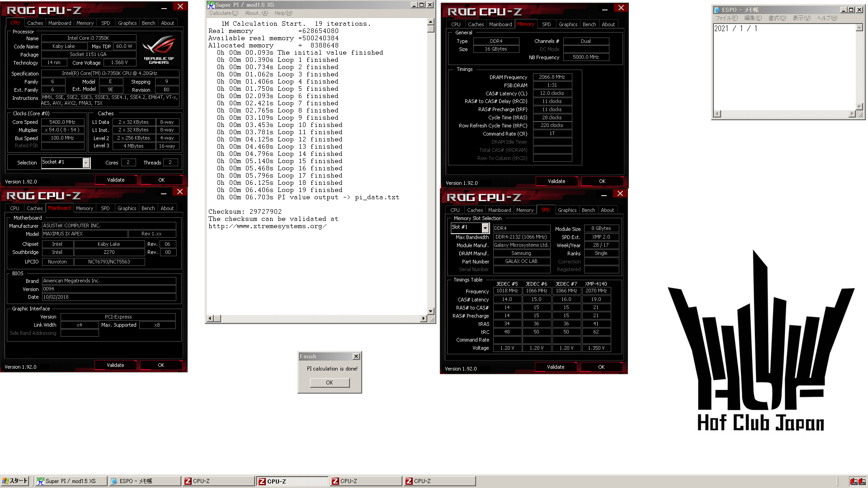Click the xtremesystems.org URL text in Super PI
This screenshot has width=868, height=488.
tap(267, 226)
